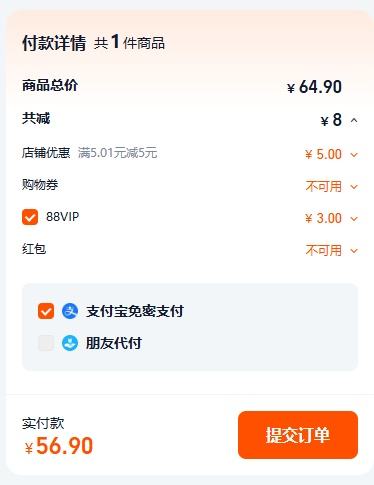Expand the 店铺优惠 ¥5.00 chevron

[x=354, y=155]
